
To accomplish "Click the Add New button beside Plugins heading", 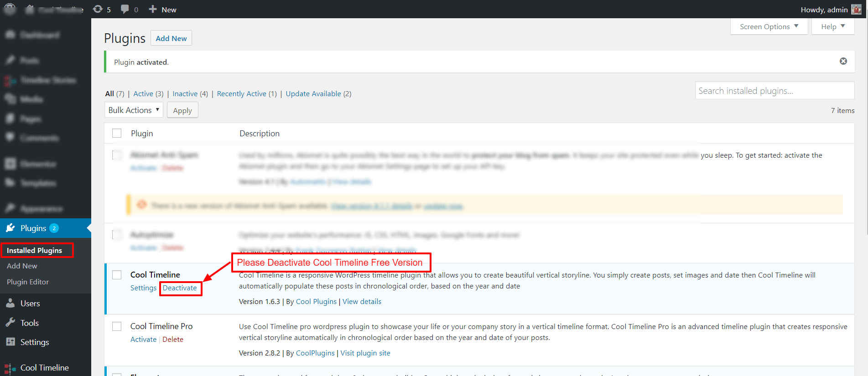I will tap(171, 38).
